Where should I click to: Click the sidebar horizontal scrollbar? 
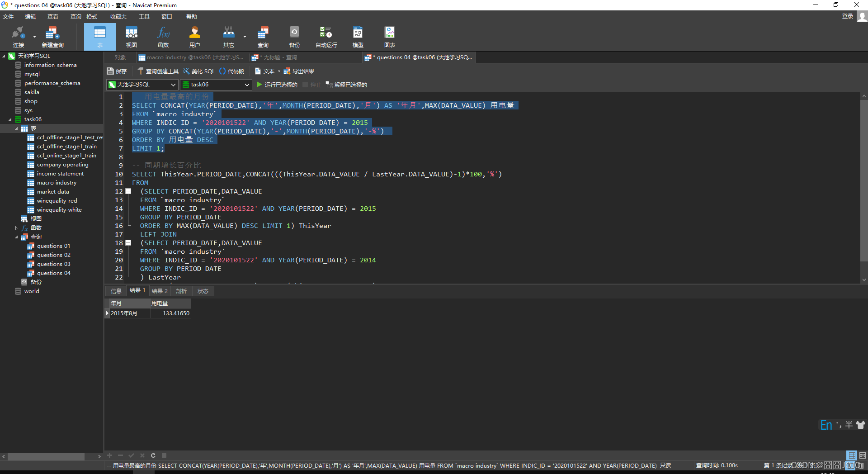(x=47, y=456)
